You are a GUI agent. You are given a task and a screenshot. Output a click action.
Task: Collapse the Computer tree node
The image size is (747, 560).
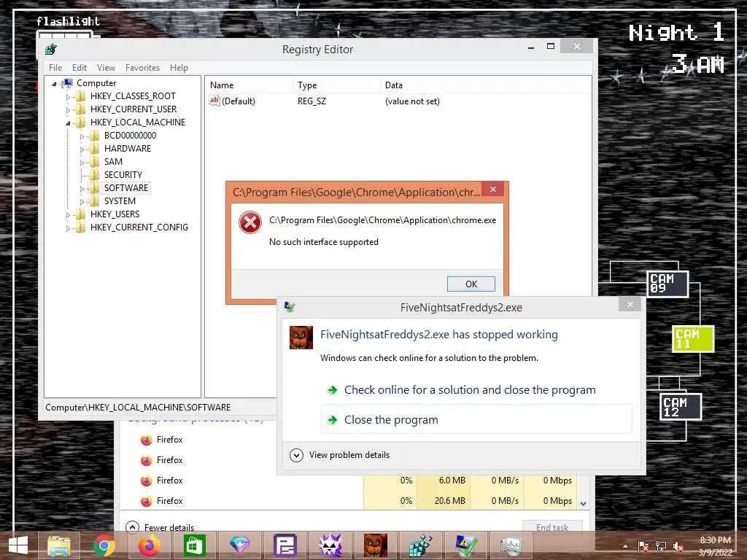[54, 84]
